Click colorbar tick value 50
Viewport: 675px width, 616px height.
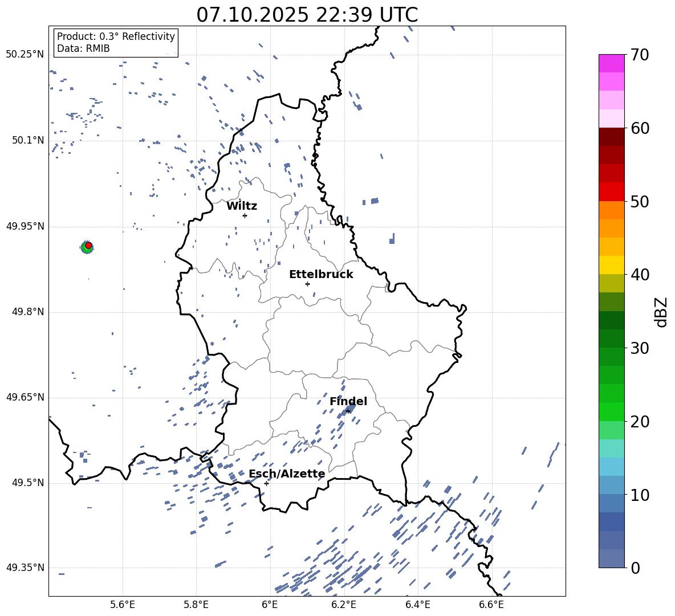(x=640, y=202)
